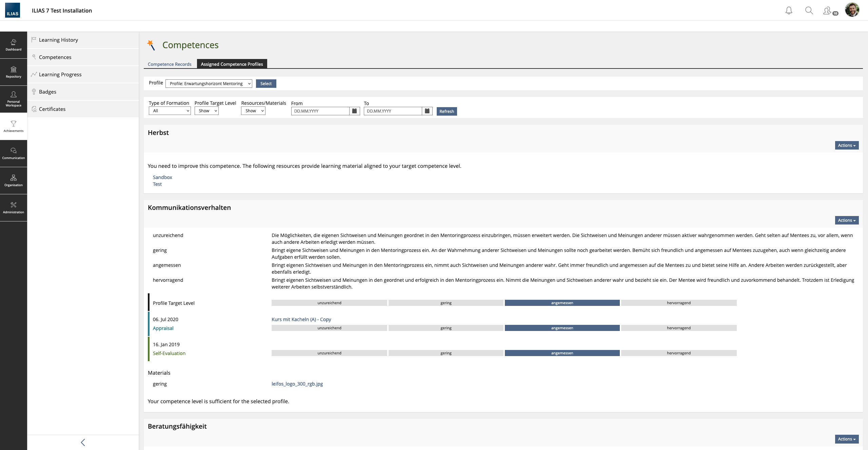This screenshot has width=868, height=450.
Task: Click the search magnifier icon
Action: [809, 11]
